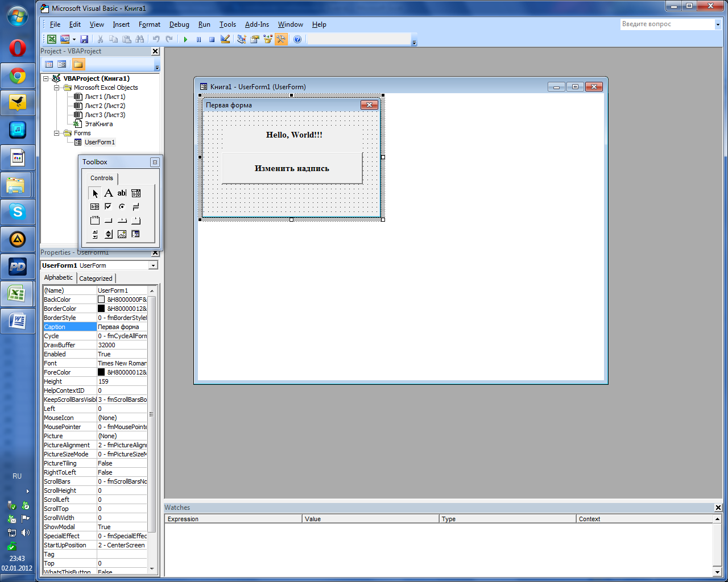Collapse the Forms folder node
Viewport: 728px width, 582px height.
56,133
